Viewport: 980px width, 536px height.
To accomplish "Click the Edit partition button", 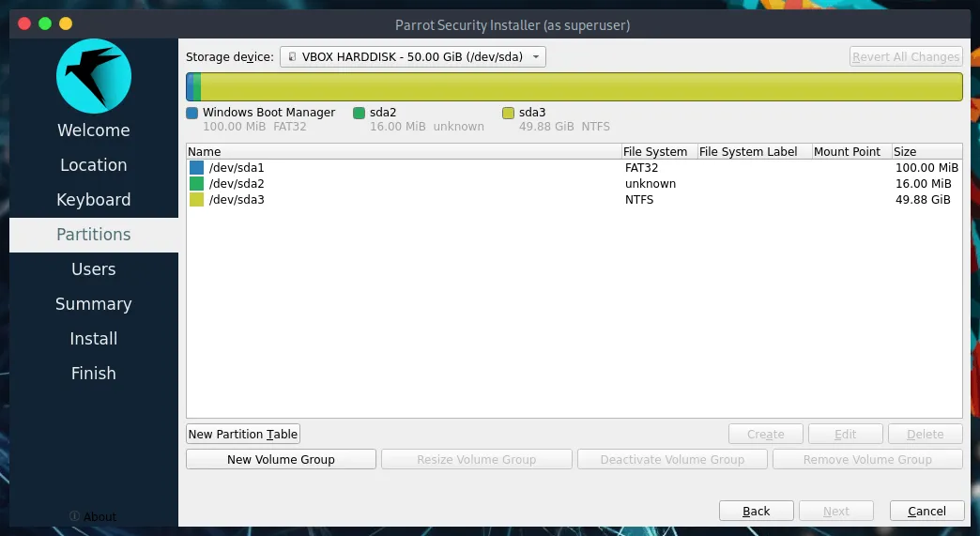I will (x=846, y=435).
